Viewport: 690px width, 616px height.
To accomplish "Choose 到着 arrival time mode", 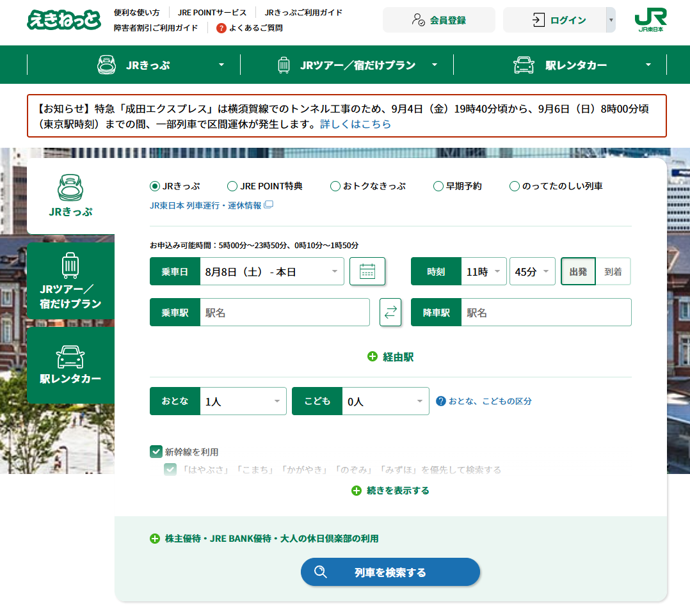I will click(613, 271).
